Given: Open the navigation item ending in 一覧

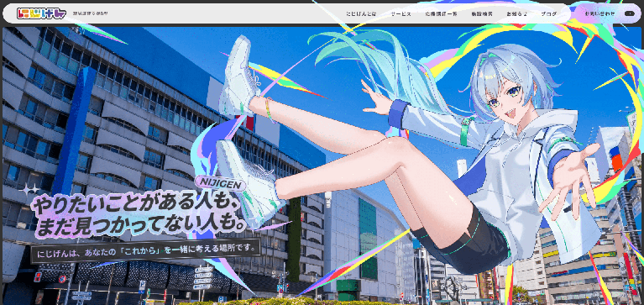Looking at the screenshot, I should tap(441, 13).
